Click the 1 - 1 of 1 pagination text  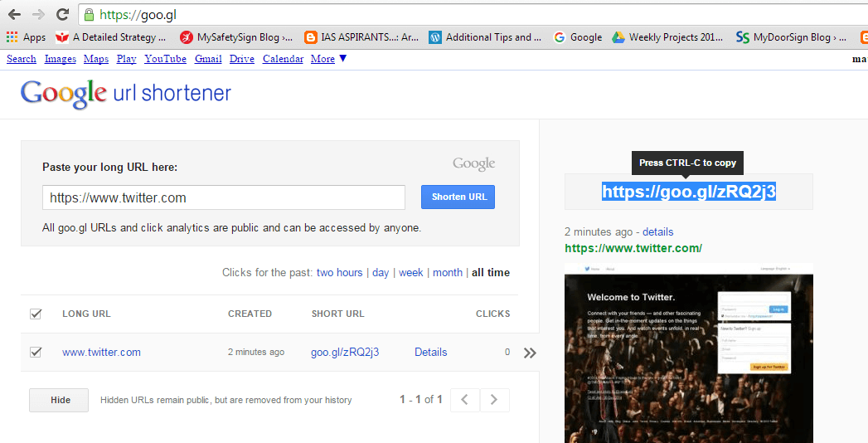pos(420,399)
